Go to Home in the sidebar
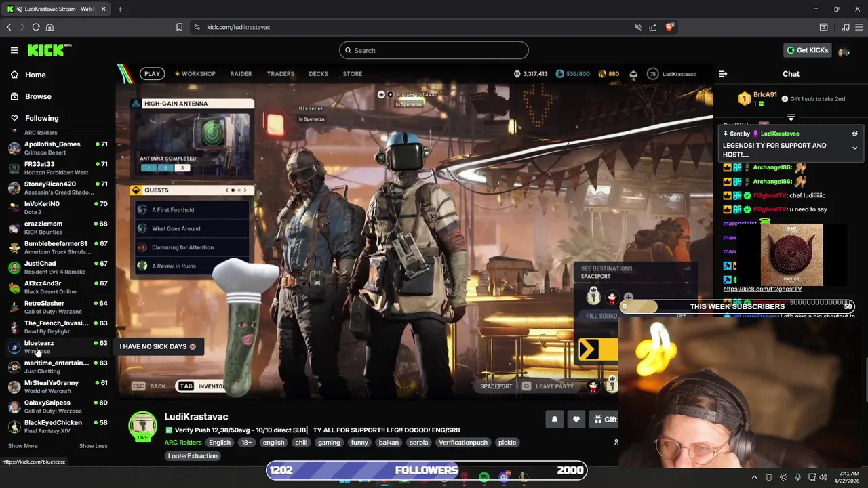Viewport: 868px width, 488px height. tap(28, 75)
